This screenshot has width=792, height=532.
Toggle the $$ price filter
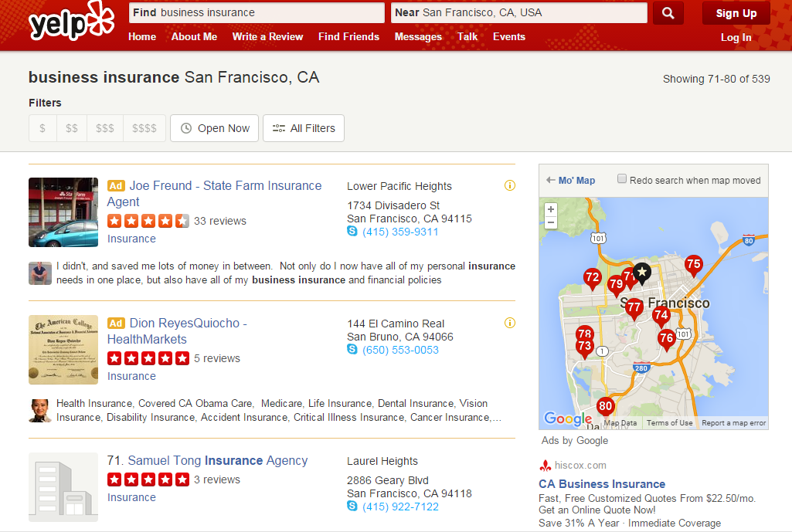point(72,128)
